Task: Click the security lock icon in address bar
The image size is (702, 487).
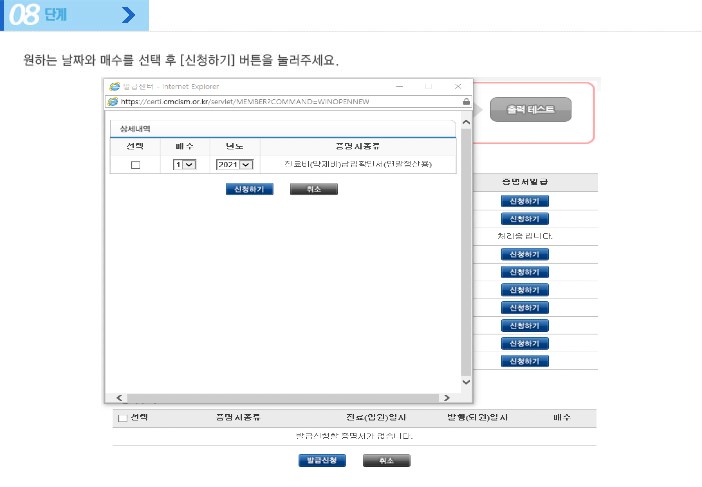Action: click(x=466, y=101)
